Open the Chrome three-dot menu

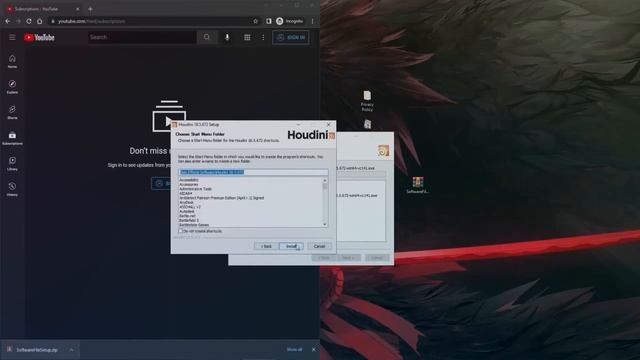click(313, 21)
